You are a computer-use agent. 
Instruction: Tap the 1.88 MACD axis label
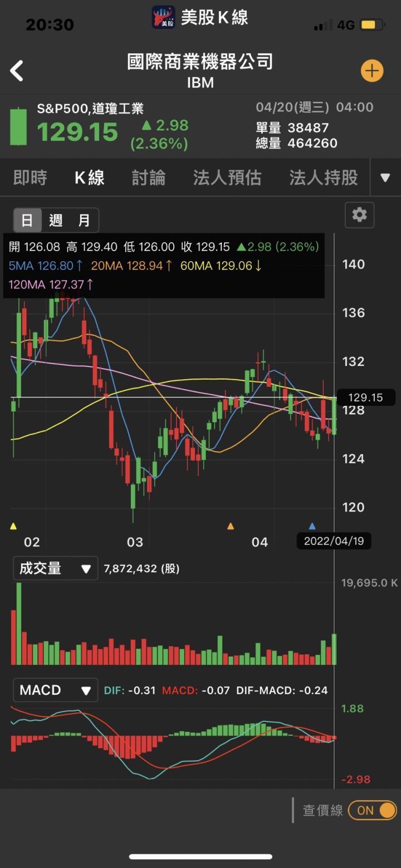pyautogui.click(x=353, y=708)
